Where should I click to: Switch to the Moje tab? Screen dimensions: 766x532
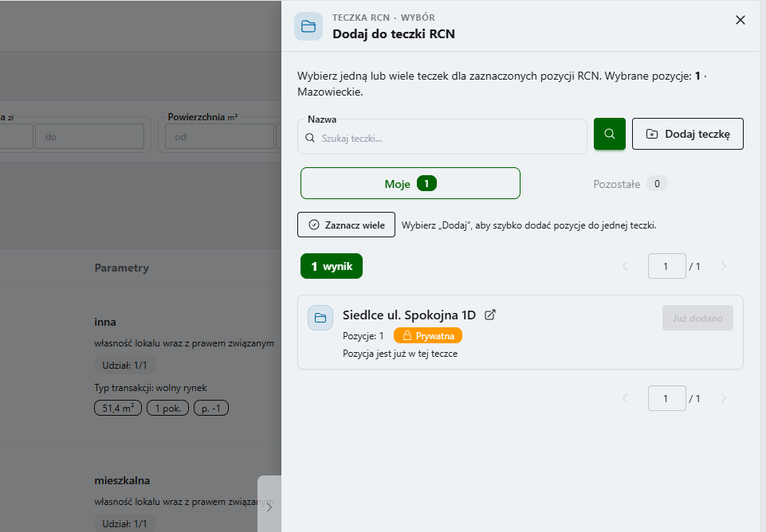tap(410, 183)
